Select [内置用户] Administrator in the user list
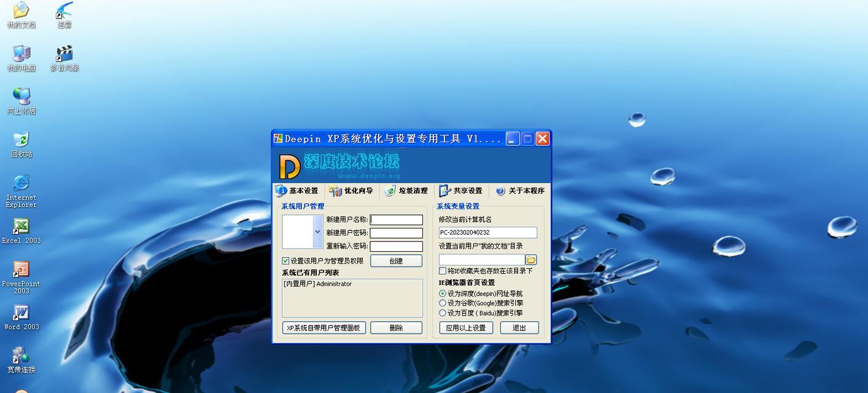 point(318,284)
